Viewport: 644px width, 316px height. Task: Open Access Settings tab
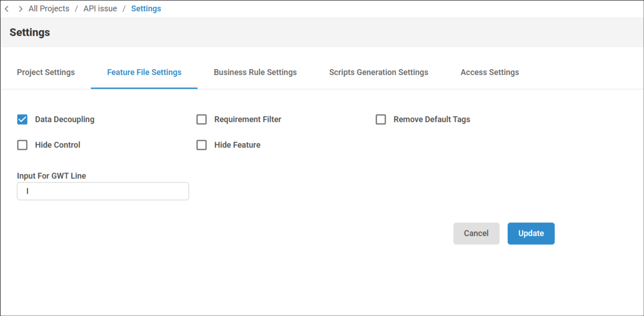point(490,72)
